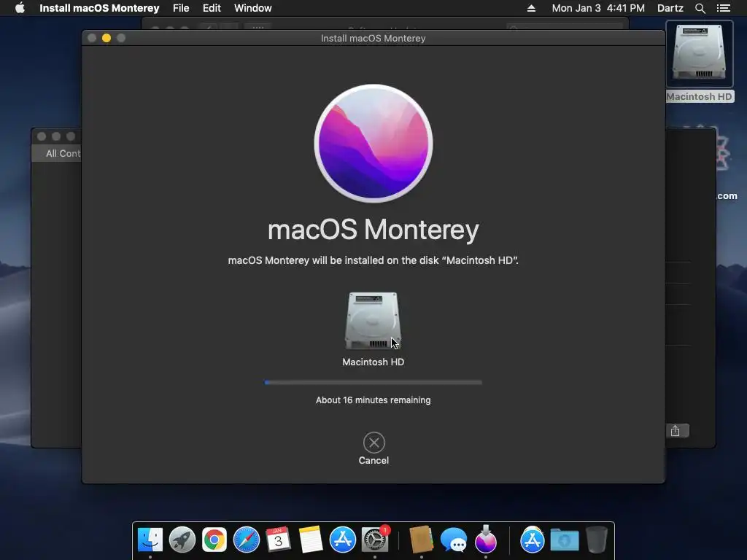Open Launchpad rocket icon in Dock

(182, 540)
